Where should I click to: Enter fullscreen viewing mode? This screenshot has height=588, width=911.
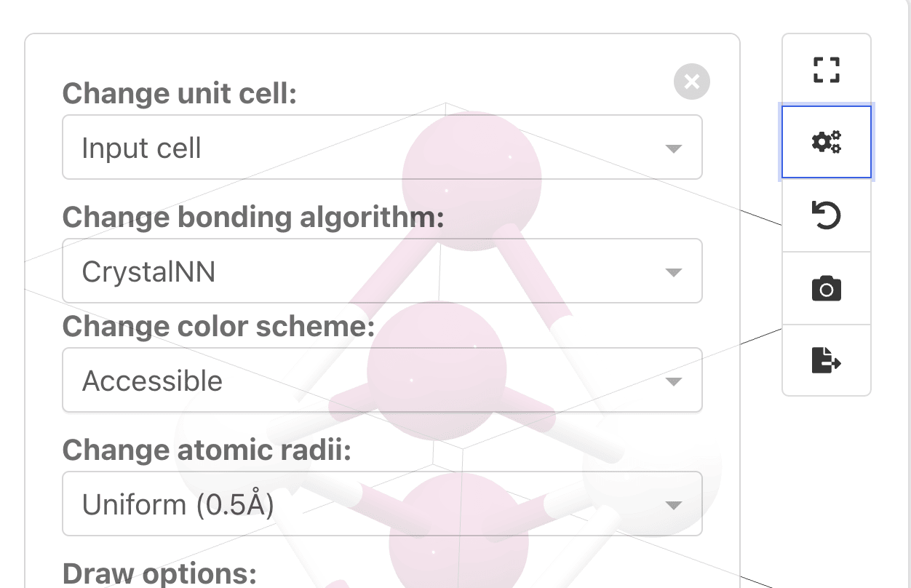click(x=827, y=69)
